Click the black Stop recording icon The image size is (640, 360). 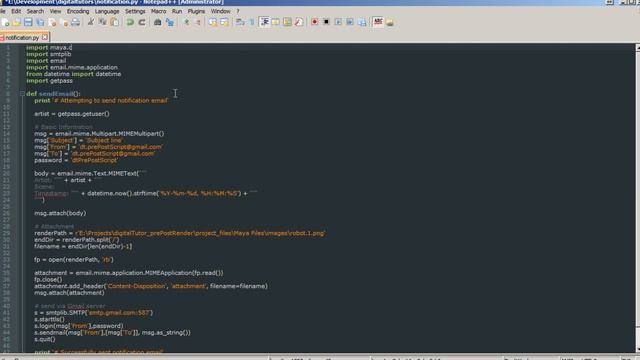click(326, 22)
